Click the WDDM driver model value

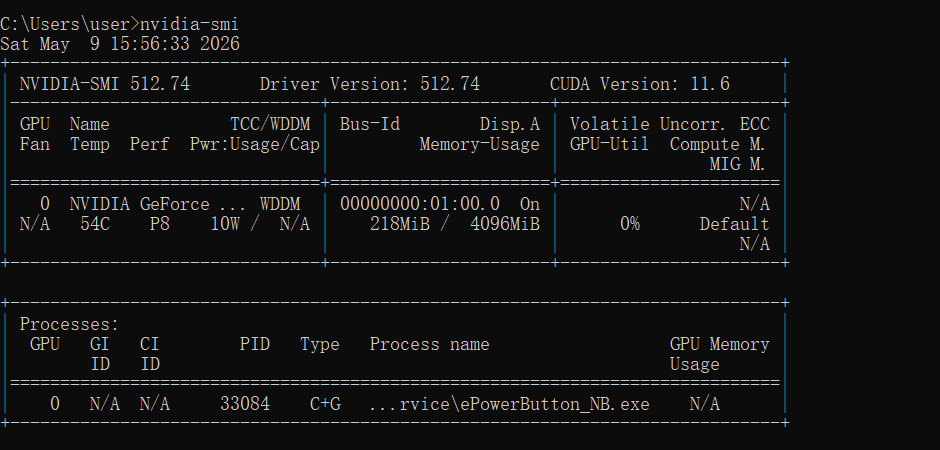[280, 204]
